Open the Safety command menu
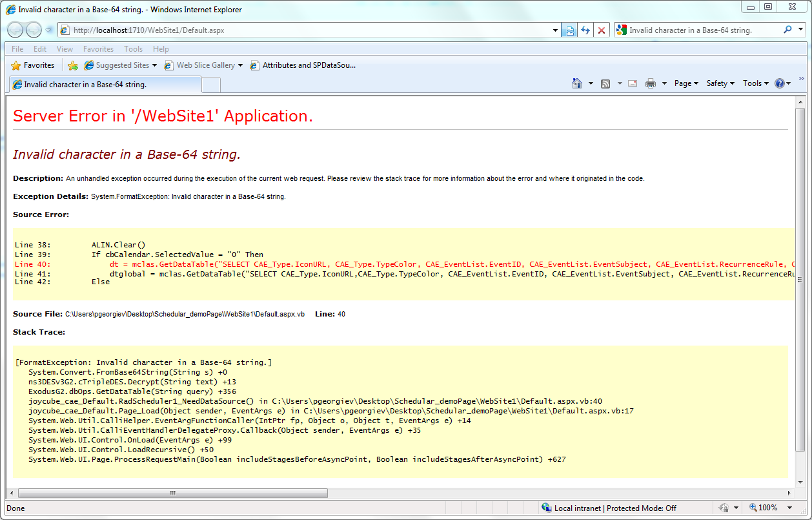This screenshot has height=520, width=812. coord(720,83)
